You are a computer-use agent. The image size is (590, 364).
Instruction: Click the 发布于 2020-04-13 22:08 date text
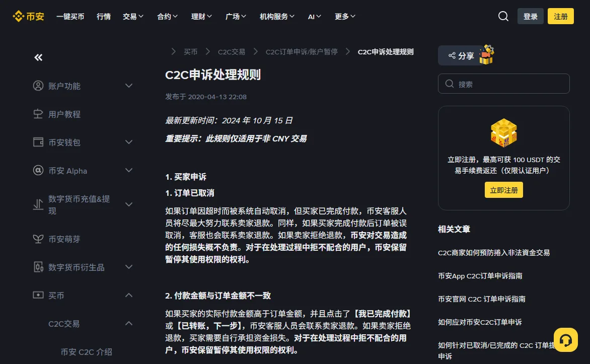click(206, 97)
